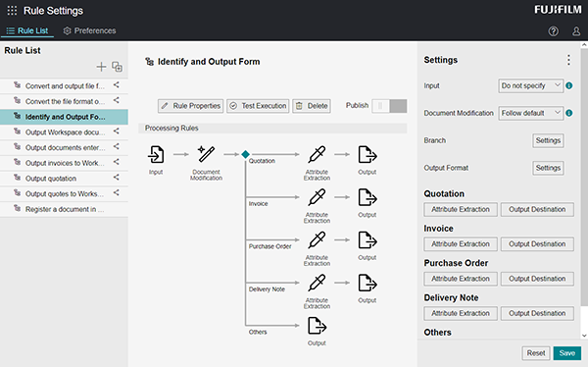
Task: Click the branch diamond node
Action: pos(246,154)
